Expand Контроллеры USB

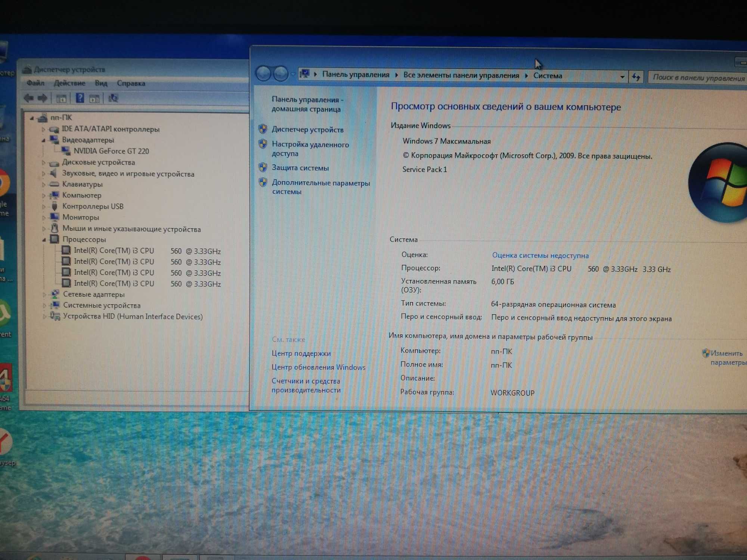pyautogui.click(x=44, y=206)
